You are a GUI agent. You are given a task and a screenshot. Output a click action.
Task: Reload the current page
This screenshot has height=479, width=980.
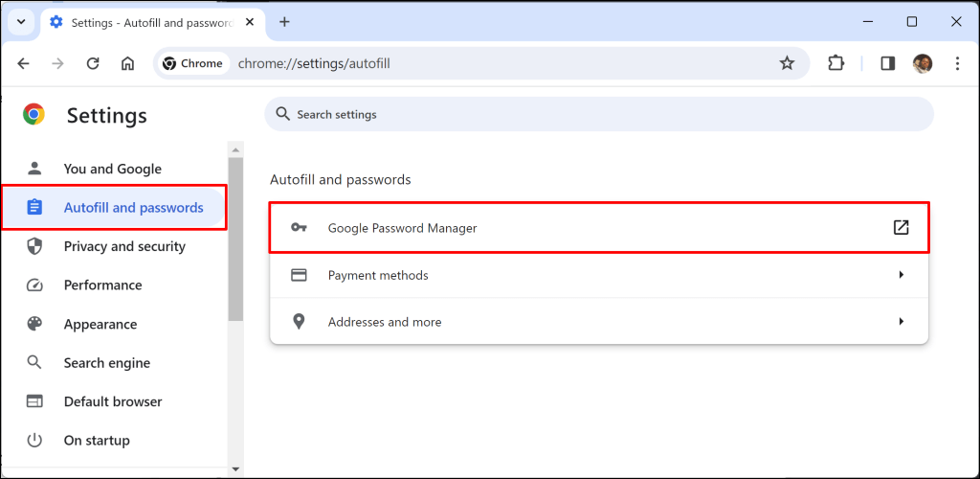click(93, 63)
